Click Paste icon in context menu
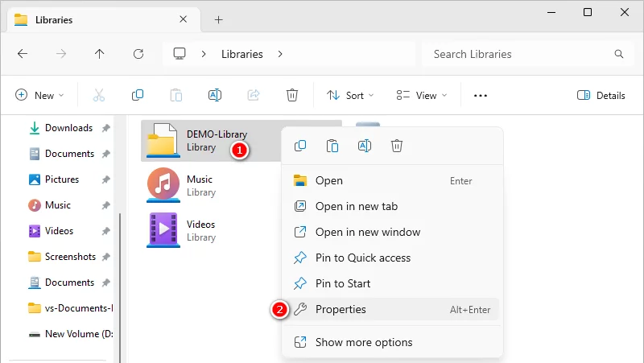The image size is (644, 363). point(332,146)
